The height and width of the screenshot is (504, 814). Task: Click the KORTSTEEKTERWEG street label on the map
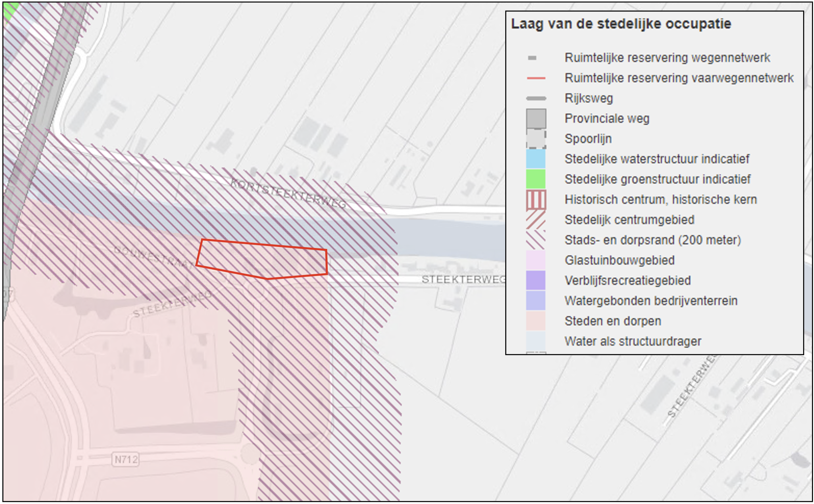pyautogui.click(x=288, y=194)
